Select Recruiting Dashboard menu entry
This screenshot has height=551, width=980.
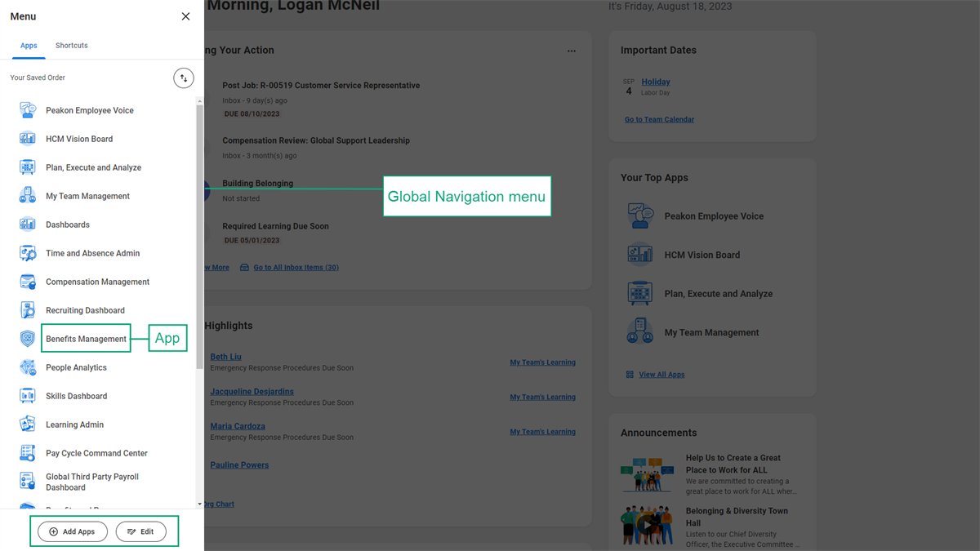85,310
